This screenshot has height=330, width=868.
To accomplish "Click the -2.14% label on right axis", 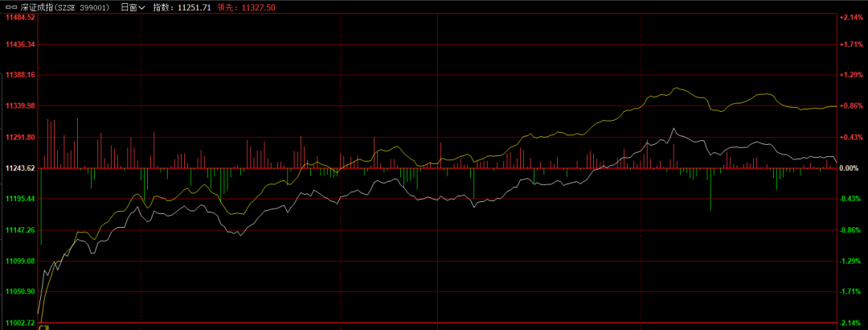I will [851, 322].
